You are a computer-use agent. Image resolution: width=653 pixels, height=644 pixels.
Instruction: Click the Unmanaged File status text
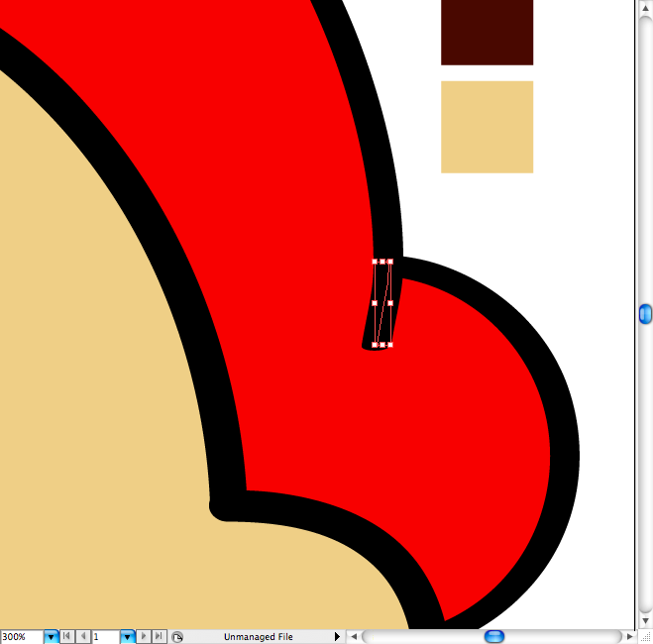coord(259,637)
